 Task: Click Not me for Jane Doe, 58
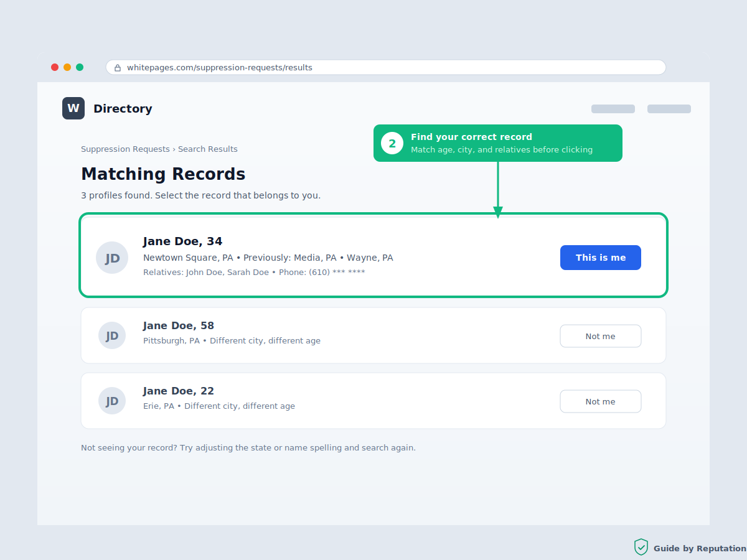click(601, 336)
